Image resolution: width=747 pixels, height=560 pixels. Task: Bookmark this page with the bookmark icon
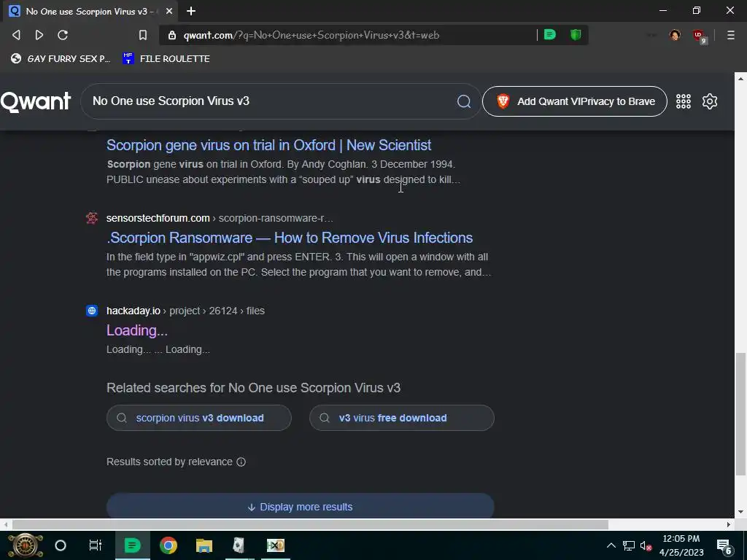(x=143, y=35)
